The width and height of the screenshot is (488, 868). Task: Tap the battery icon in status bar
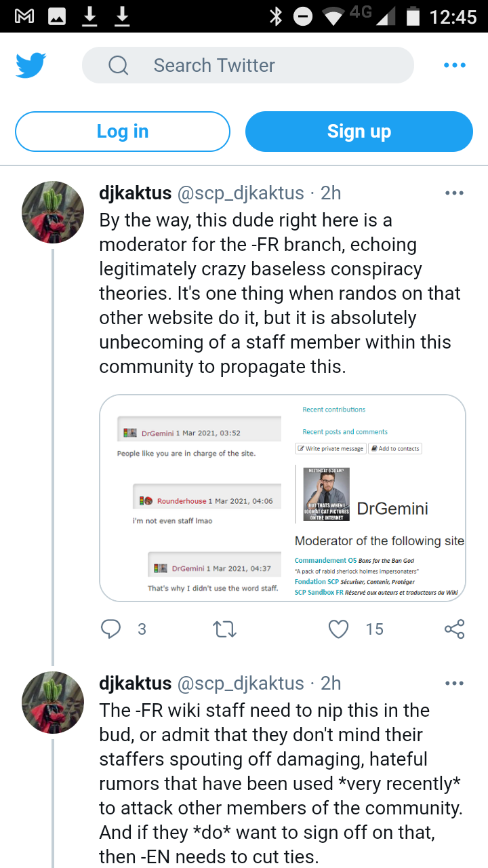coord(412,16)
